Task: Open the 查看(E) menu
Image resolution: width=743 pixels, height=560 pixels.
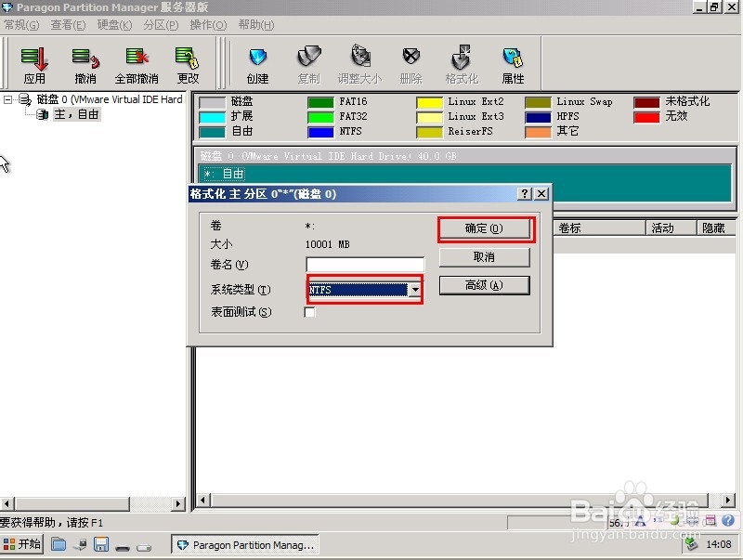Action: [x=68, y=25]
